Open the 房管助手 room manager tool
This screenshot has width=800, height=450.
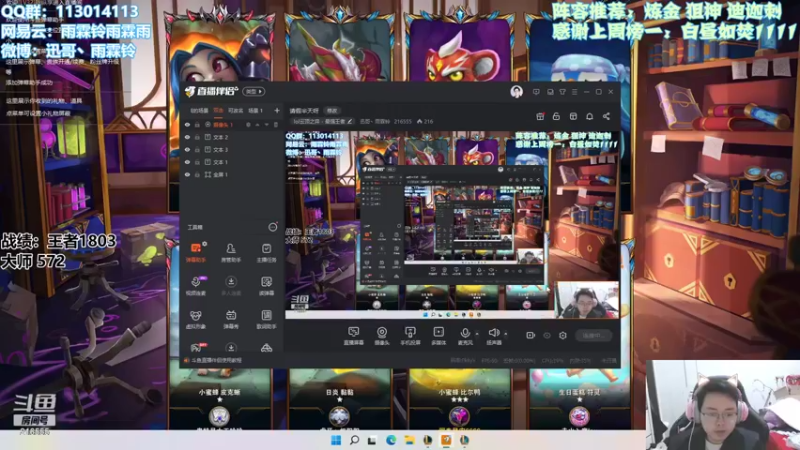click(231, 252)
